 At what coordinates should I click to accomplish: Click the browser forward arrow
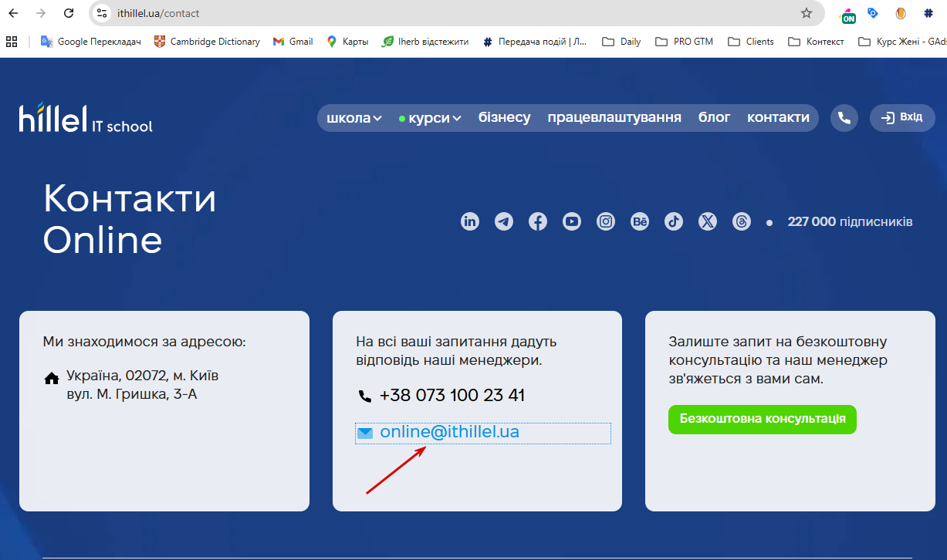click(41, 13)
